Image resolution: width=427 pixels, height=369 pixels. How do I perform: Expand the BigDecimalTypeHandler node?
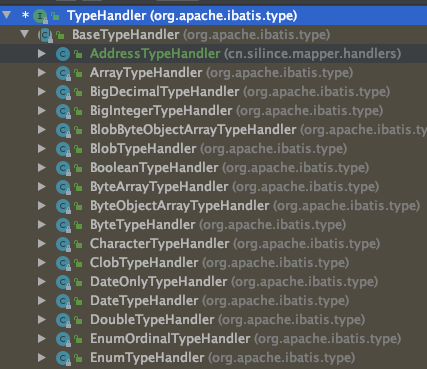point(42,91)
